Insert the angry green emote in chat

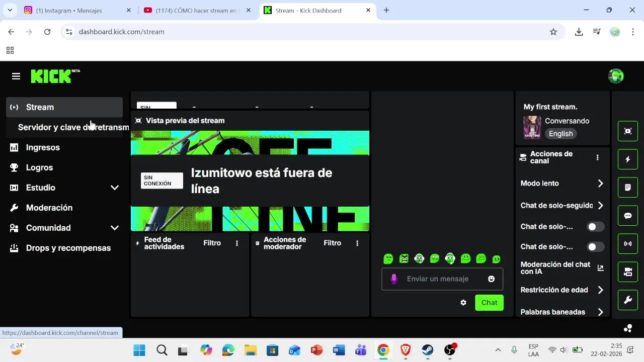tap(404, 258)
